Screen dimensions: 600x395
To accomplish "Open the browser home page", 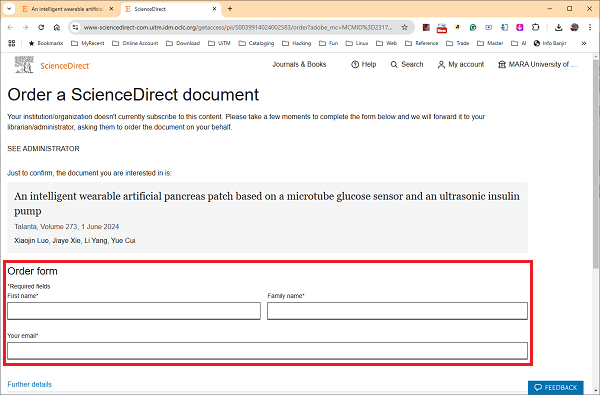I will (57, 28).
